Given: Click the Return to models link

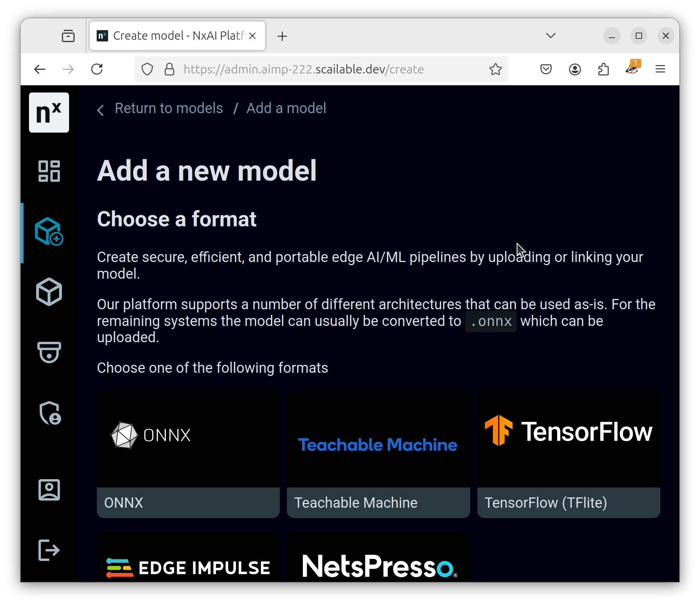Looking at the screenshot, I should [x=169, y=108].
